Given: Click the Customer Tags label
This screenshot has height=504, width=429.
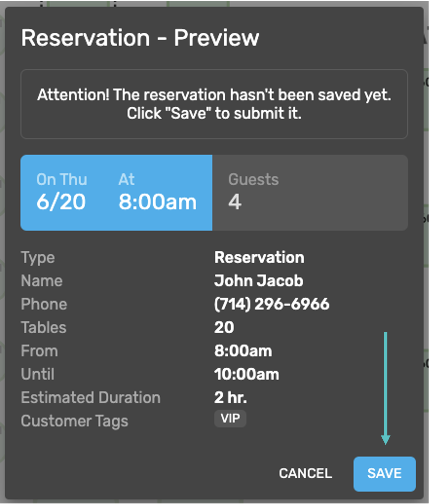Looking at the screenshot, I should (74, 421).
